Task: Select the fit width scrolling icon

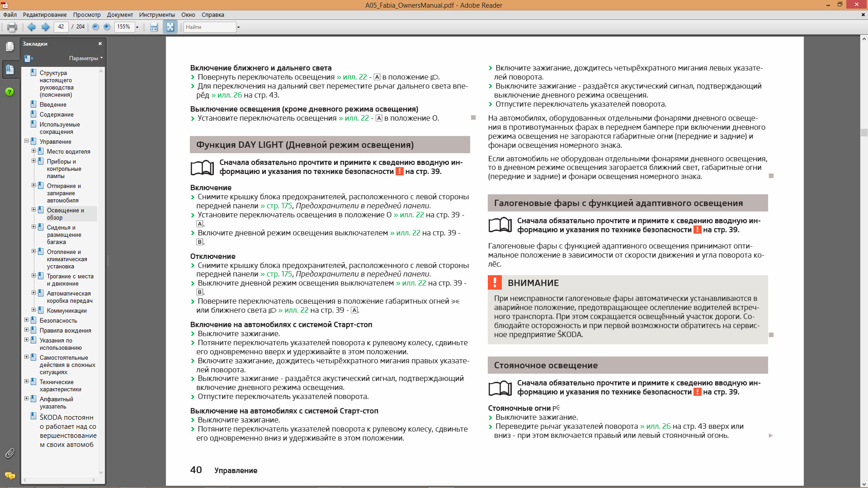Action: tap(154, 27)
